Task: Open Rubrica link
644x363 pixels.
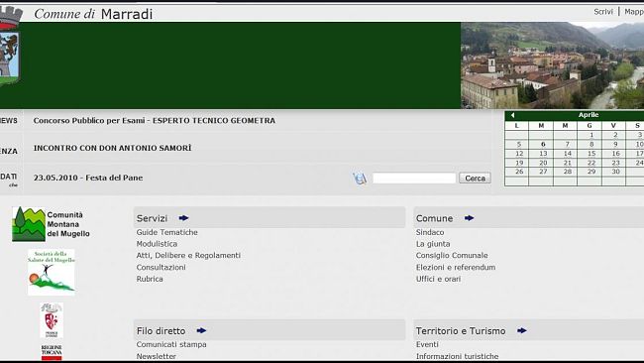Action: coord(150,279)
